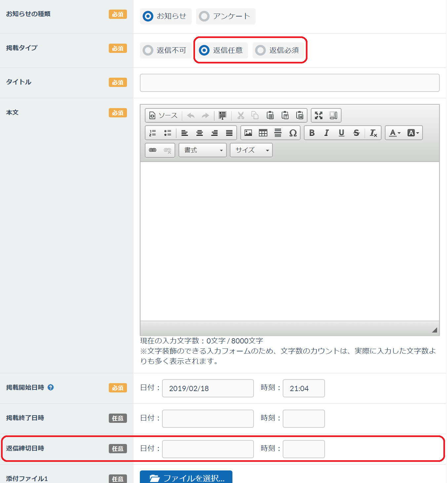This screenshot has height=483, width=448.
Task: Click the タイトル input field
Action: pos(290,83)
